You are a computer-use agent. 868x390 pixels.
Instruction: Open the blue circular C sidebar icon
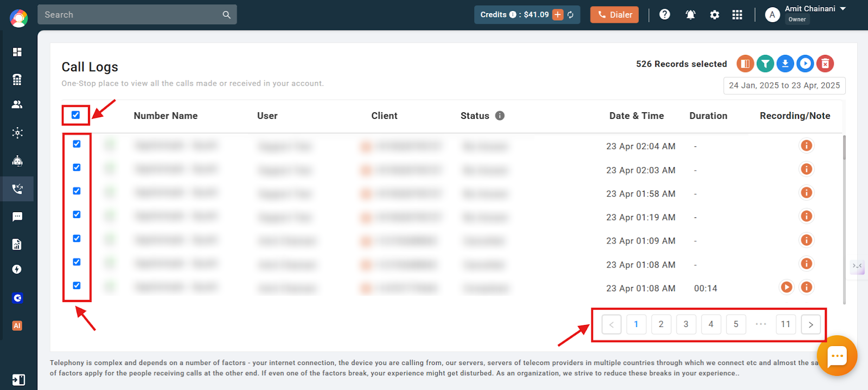(17, 298)
